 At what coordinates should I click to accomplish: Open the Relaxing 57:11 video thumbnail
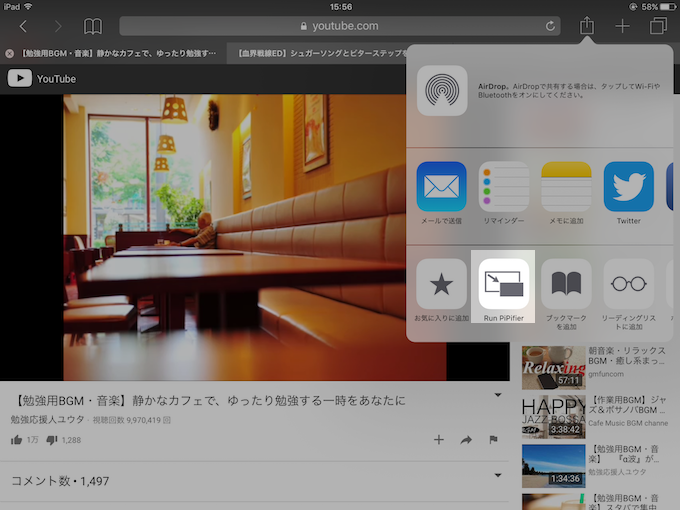click(x=554, y=367)
